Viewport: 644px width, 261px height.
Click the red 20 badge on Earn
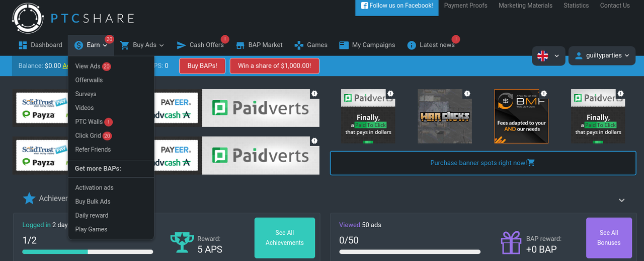click(109, 39)
